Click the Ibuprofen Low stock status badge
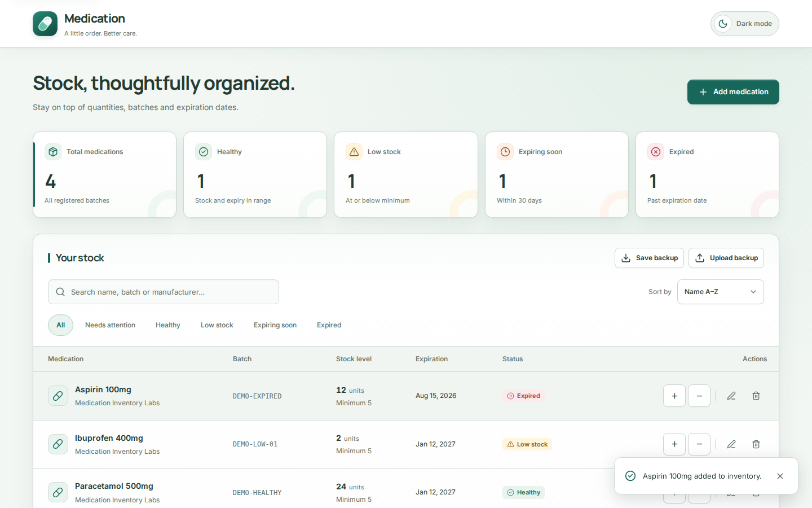Screen dimensions: 812x508 click(527, 444)
